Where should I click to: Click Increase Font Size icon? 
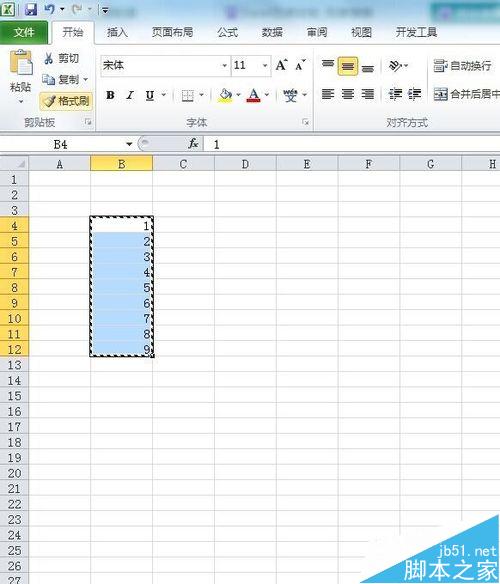pos(282,65)
